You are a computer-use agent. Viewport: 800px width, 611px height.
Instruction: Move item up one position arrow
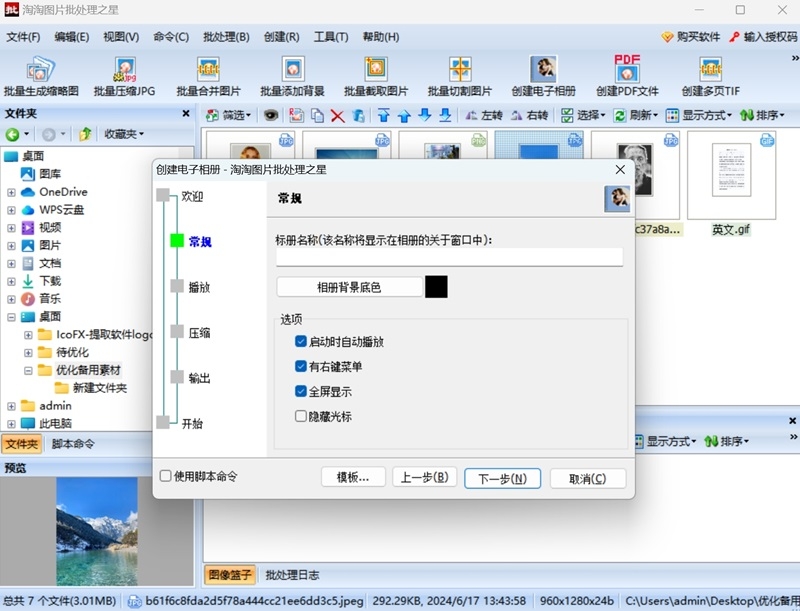(404, 116)
